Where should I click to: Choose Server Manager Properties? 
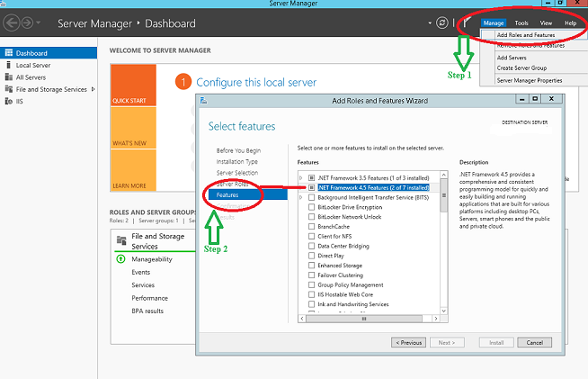tap(530, 80)
